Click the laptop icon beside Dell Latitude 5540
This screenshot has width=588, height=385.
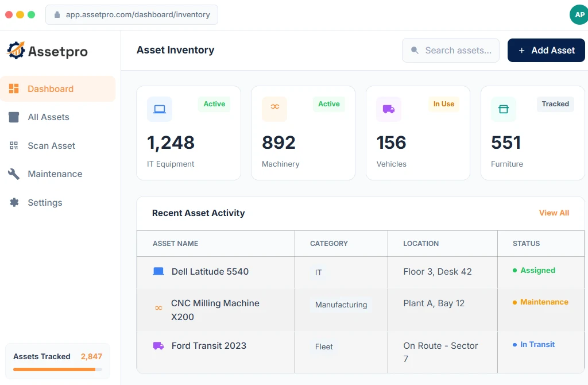(158, 271)
